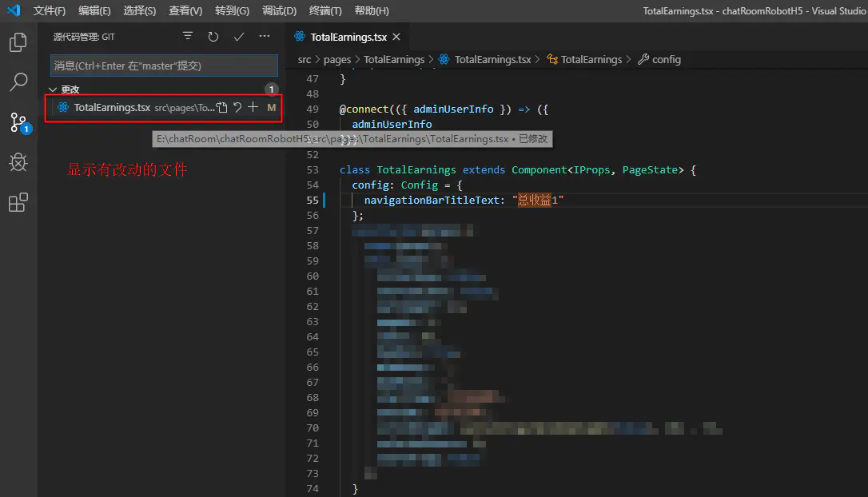This screenshot has height=497, width=868.
Task: Open the Explorer view in activity bar
Action: [18, 42]
